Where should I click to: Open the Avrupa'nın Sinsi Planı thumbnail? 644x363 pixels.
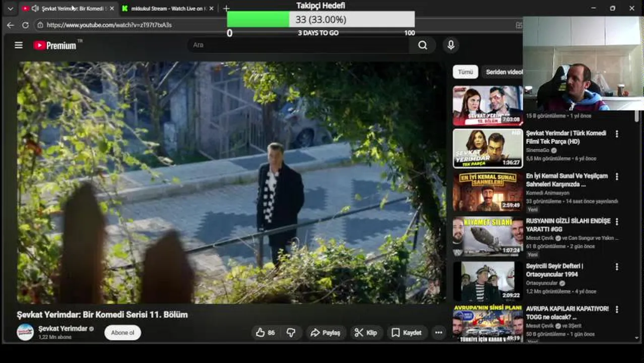[487, 323]
